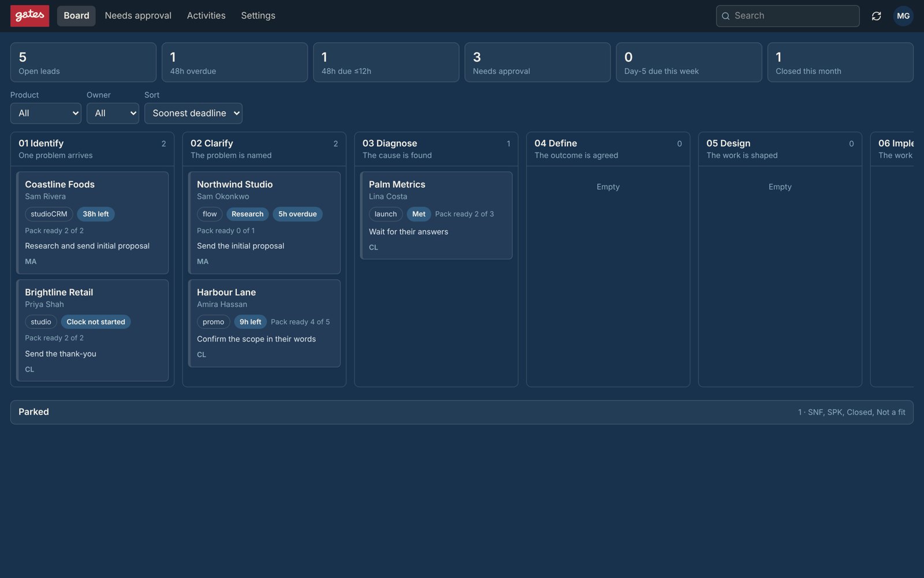Click Wait for their answers text
Image resolution: width=924 pixels, height=578 pixels.
(408, 232)
